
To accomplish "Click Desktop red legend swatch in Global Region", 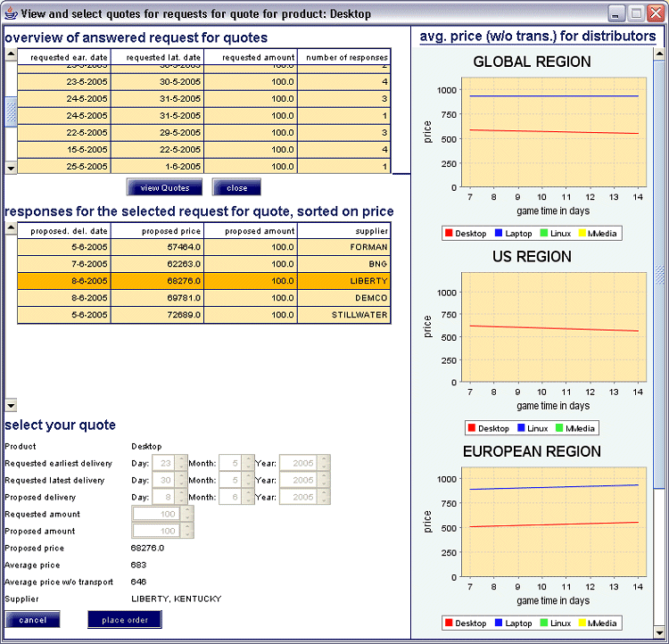I will point(449,233).
